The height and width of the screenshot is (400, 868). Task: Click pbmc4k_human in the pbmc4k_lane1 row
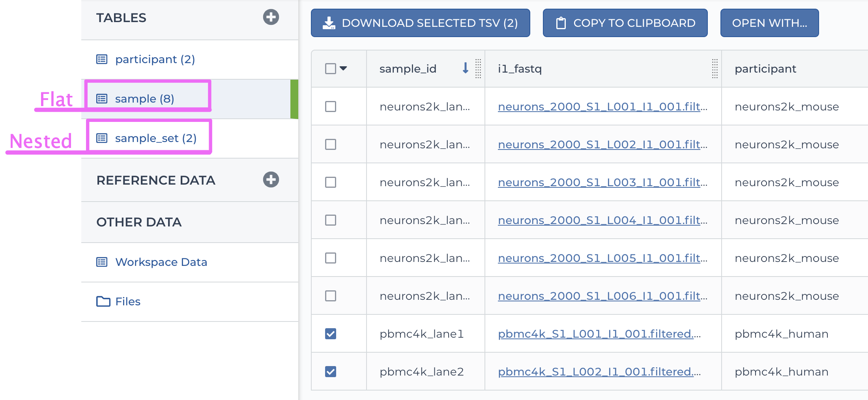(x=781, y=334)
